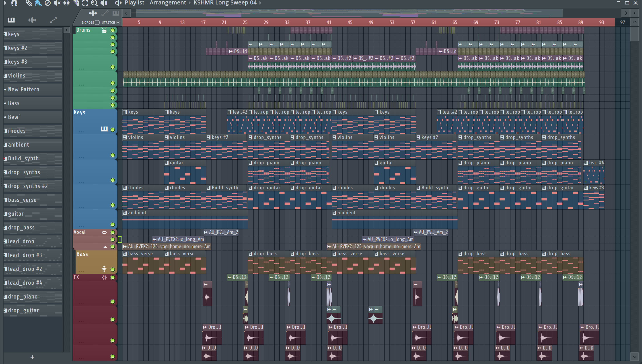Select the pencil Draw tool

[x=29, y=3]
